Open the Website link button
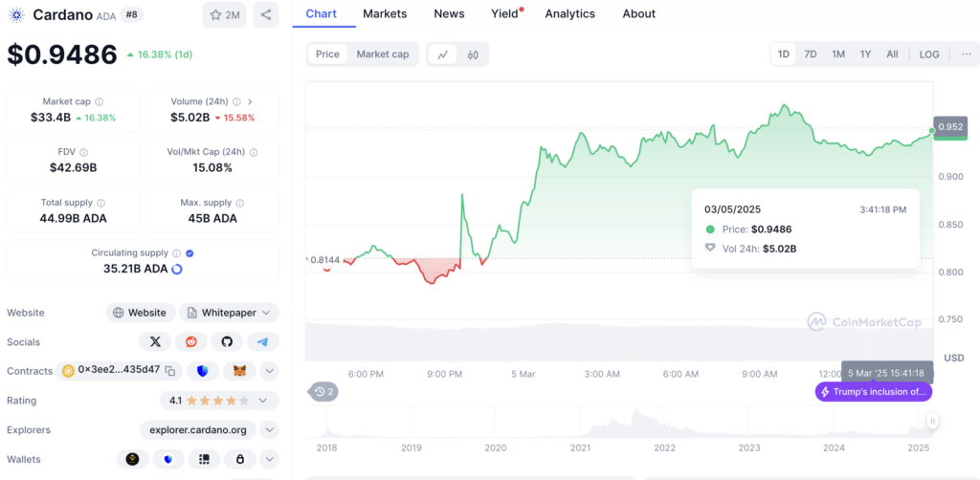Screen dimensions: 980x480 point(141,312)
